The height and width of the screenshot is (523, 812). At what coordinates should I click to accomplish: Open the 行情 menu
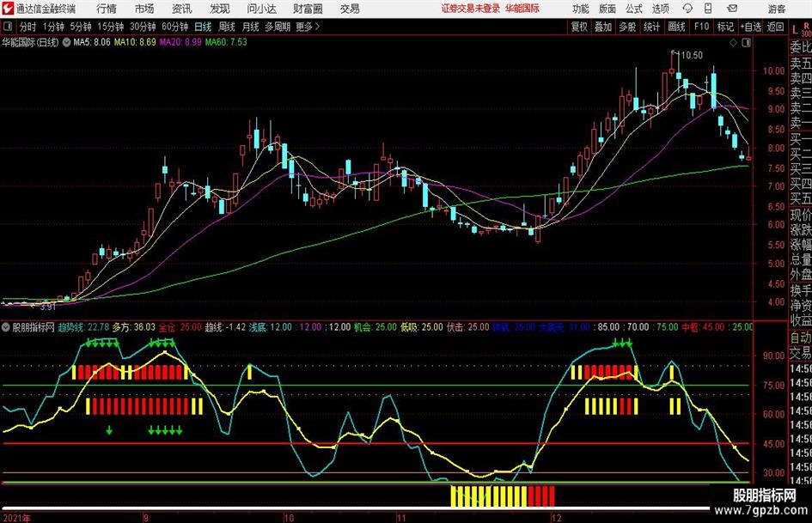coord(107,9)
